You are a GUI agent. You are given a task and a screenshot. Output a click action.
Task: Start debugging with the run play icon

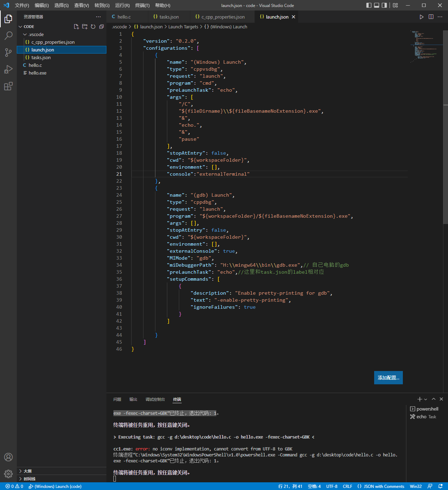coord(422,16)
